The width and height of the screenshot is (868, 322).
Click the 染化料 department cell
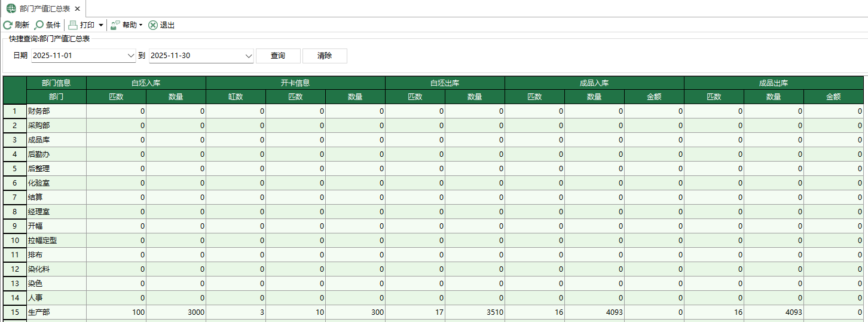(56, 269)
